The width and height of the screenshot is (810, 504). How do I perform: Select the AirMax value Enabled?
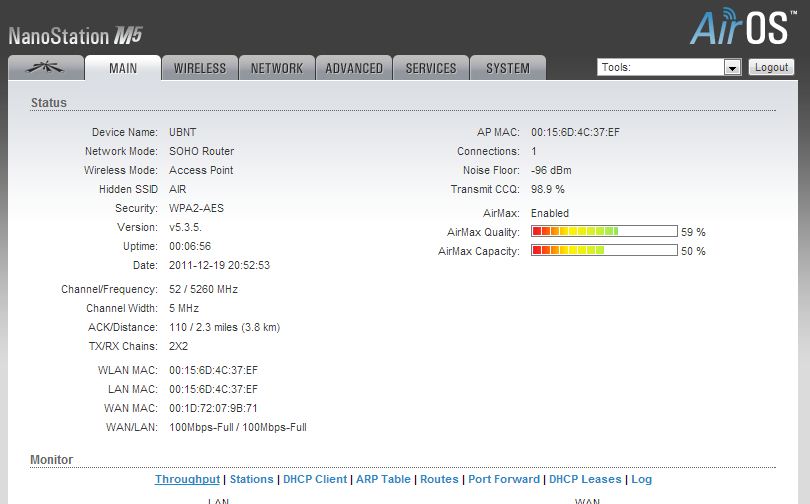pos(550,213)
